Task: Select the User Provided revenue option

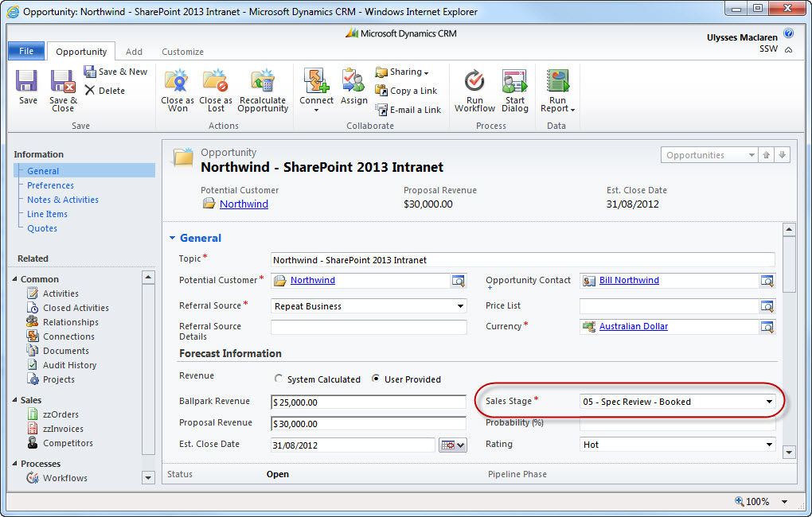Action: [x=377, y=379]
